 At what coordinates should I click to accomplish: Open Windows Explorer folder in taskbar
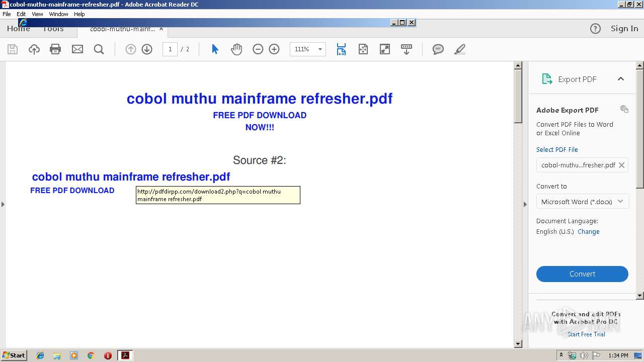coord(57,355)
